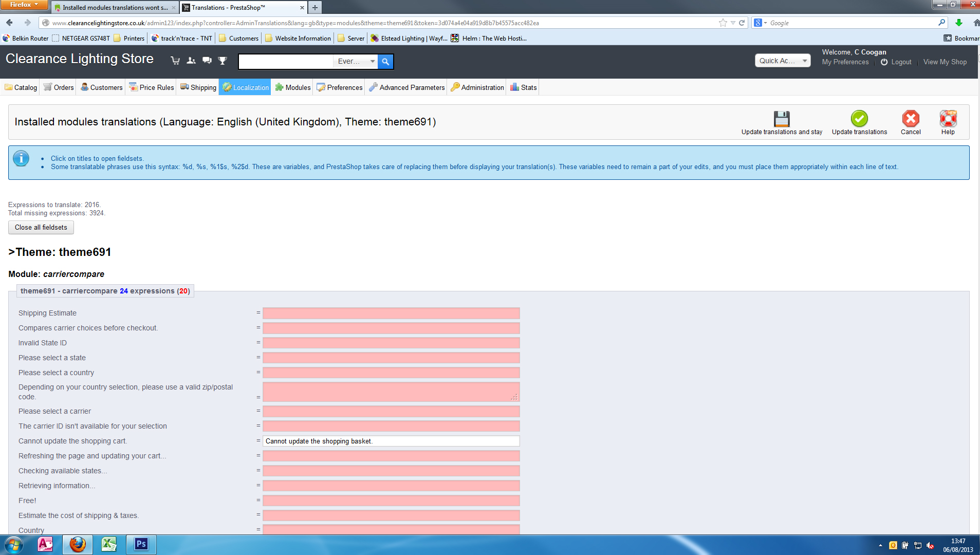980x555 pixels.
Task: Open the Stats menu
Action: pyautogui.click(x=524, y=87)
